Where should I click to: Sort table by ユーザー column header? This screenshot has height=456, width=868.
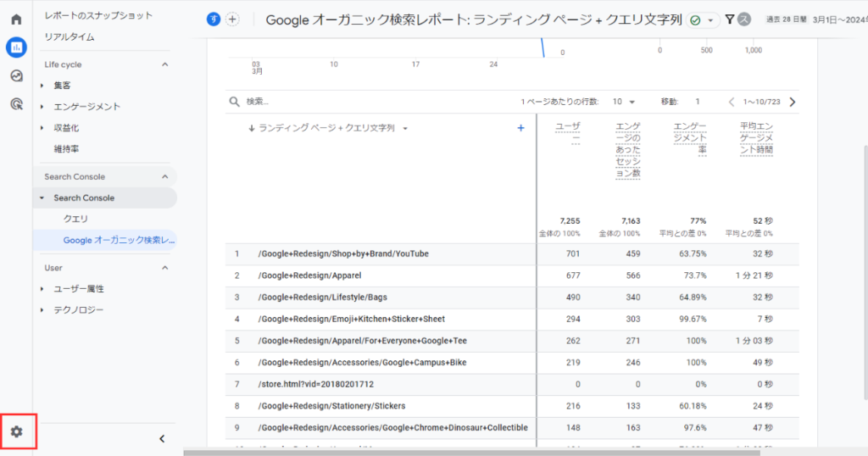point(568,132)
